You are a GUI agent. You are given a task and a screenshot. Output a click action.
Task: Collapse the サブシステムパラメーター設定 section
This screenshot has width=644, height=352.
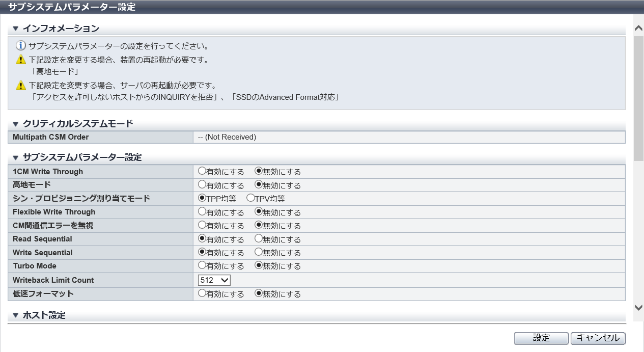point(15,157)
